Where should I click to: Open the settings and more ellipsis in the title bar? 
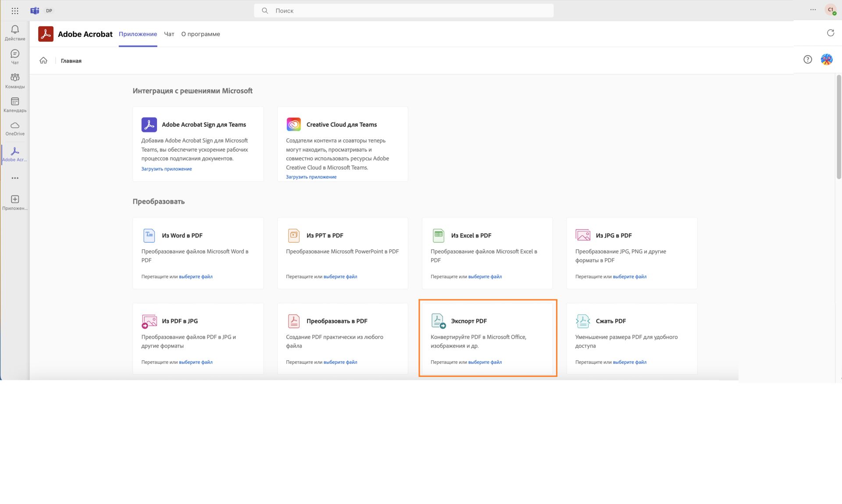[813, 10]
